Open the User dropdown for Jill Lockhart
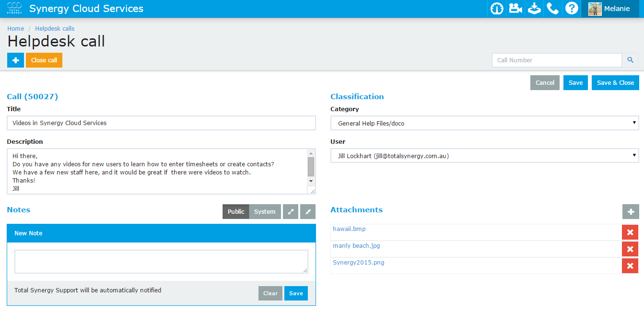 pyautogui.click(x=484, y=156)
